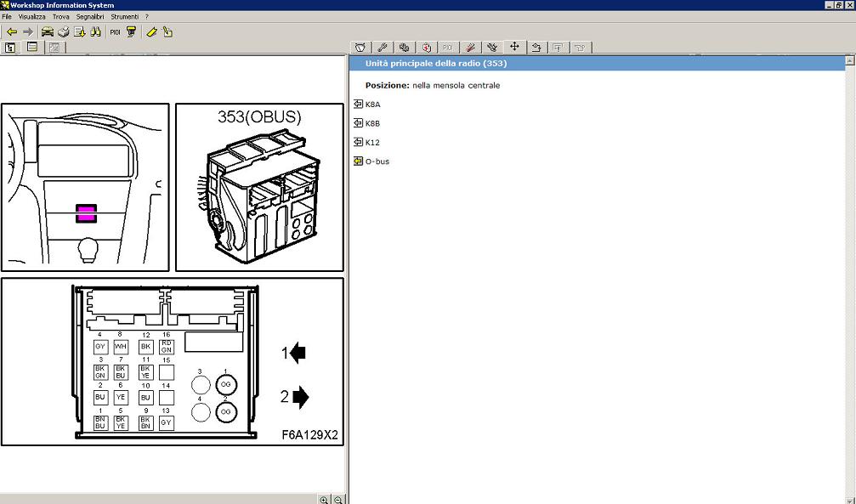
Task: Zoom in on the diagram
Action: [x=324, y=500]
